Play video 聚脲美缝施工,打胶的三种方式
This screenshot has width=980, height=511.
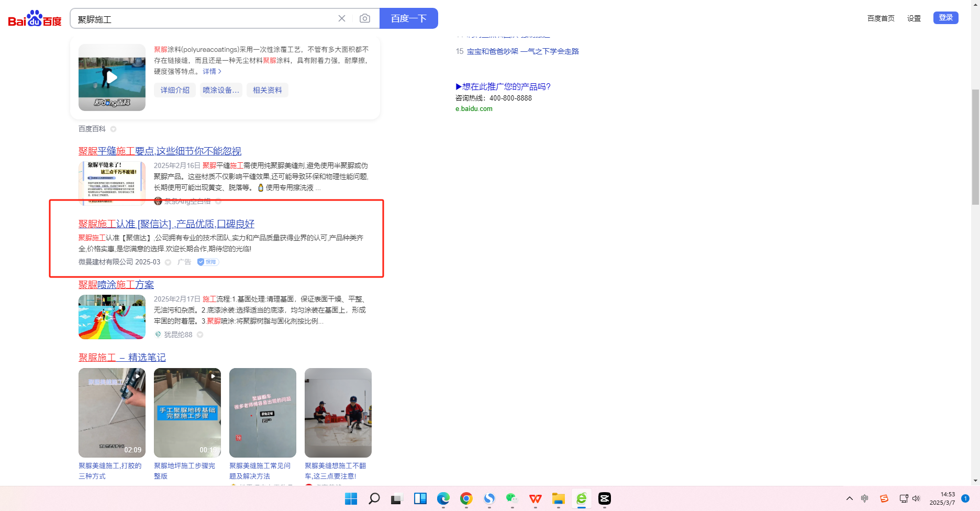point(112,413)
